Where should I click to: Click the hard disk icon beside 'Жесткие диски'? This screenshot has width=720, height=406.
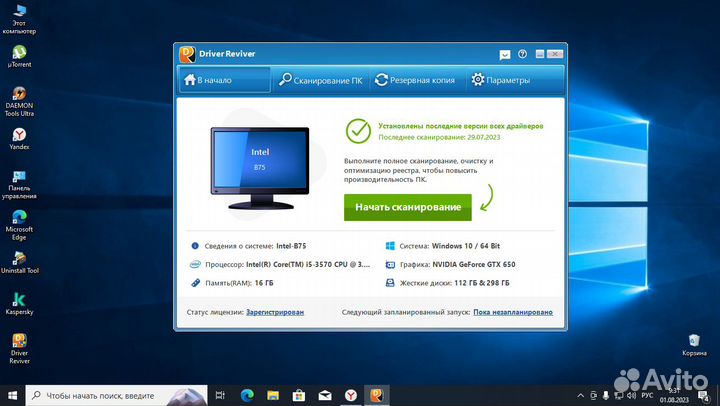coord(390,283)
